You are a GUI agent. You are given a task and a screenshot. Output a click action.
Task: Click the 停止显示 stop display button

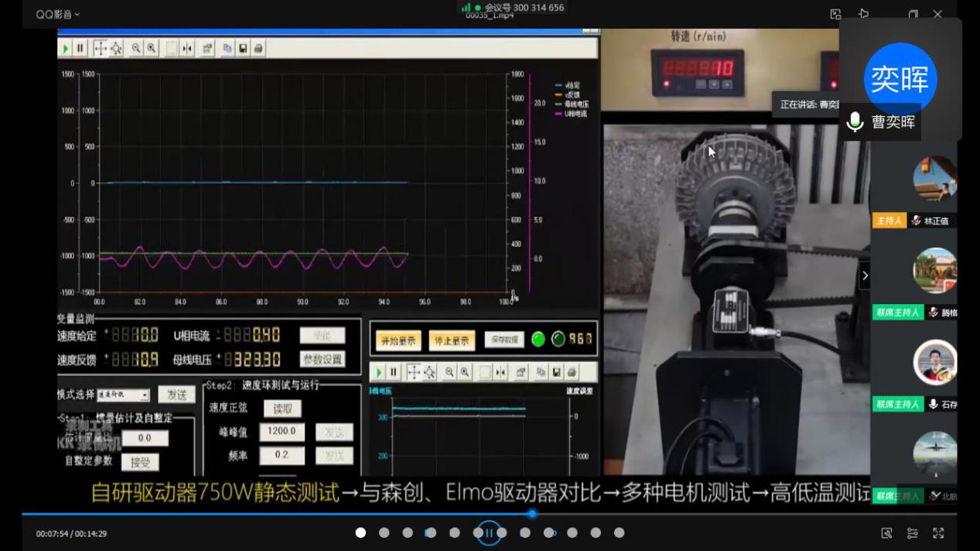(x=452, y=340)
